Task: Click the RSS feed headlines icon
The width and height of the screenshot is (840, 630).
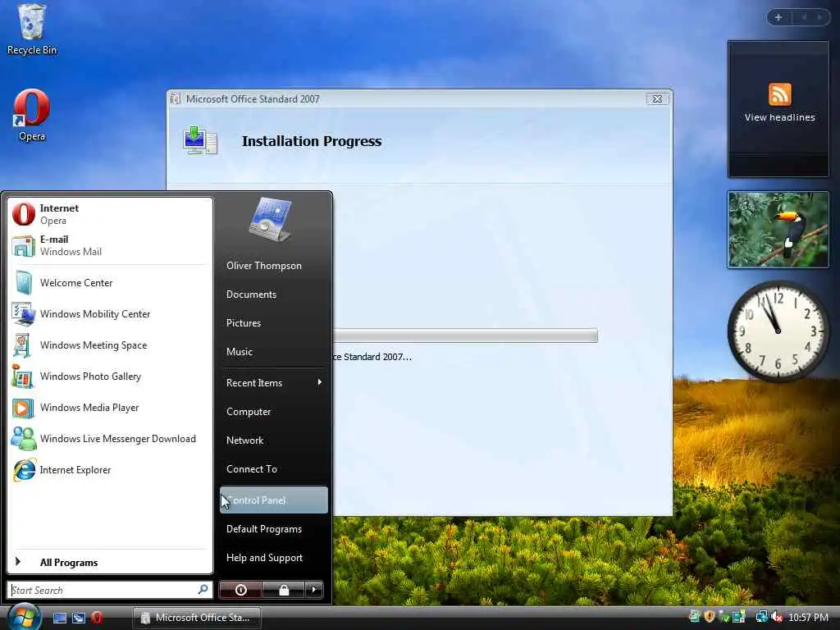Action: pyautogui.click(x=779, y=94)
